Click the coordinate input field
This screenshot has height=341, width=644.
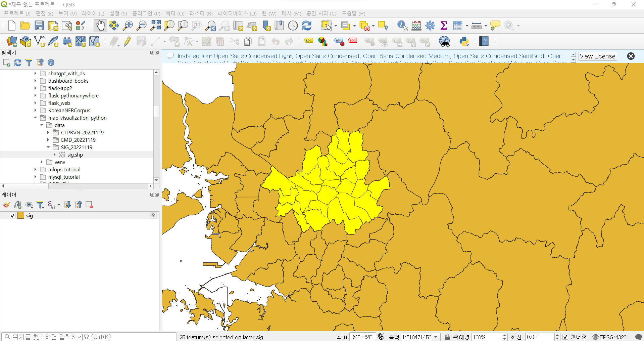362,337
